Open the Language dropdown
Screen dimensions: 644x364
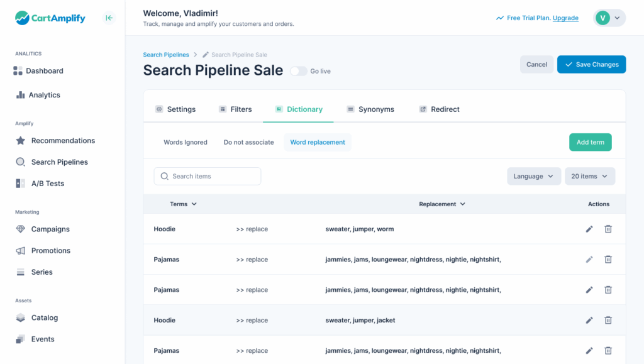533,176
